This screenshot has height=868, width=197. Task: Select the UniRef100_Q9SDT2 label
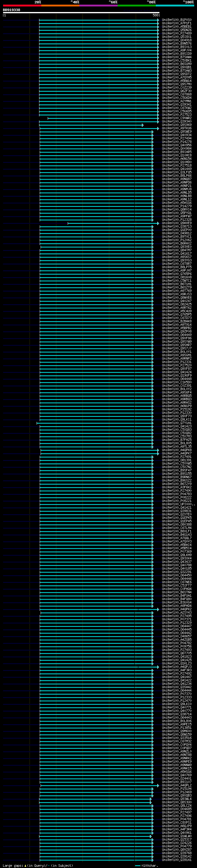coord(176,74)
